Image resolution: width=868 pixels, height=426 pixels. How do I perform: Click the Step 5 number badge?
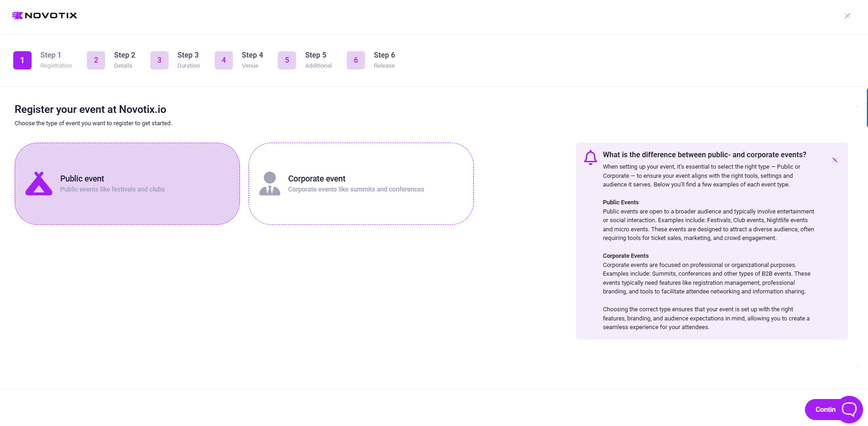[287, 60]
